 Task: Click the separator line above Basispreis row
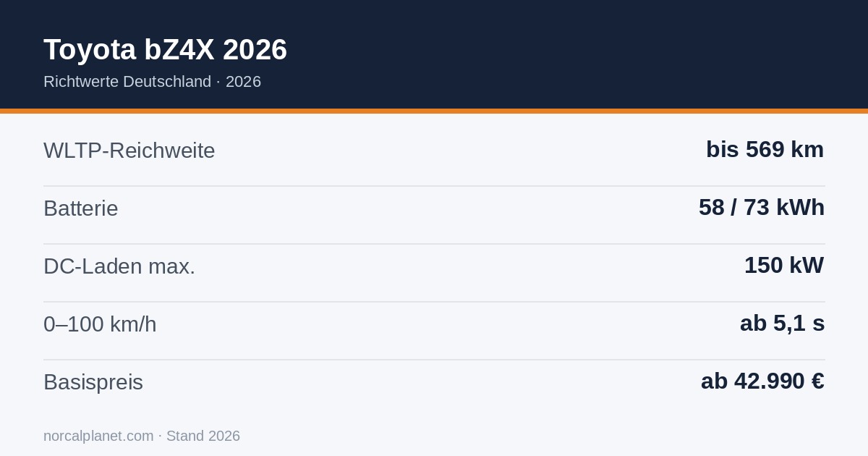coord(434,360)
